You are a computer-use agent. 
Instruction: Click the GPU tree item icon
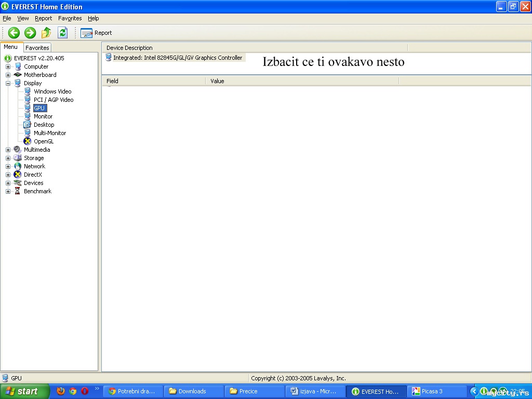coord(28,108)
